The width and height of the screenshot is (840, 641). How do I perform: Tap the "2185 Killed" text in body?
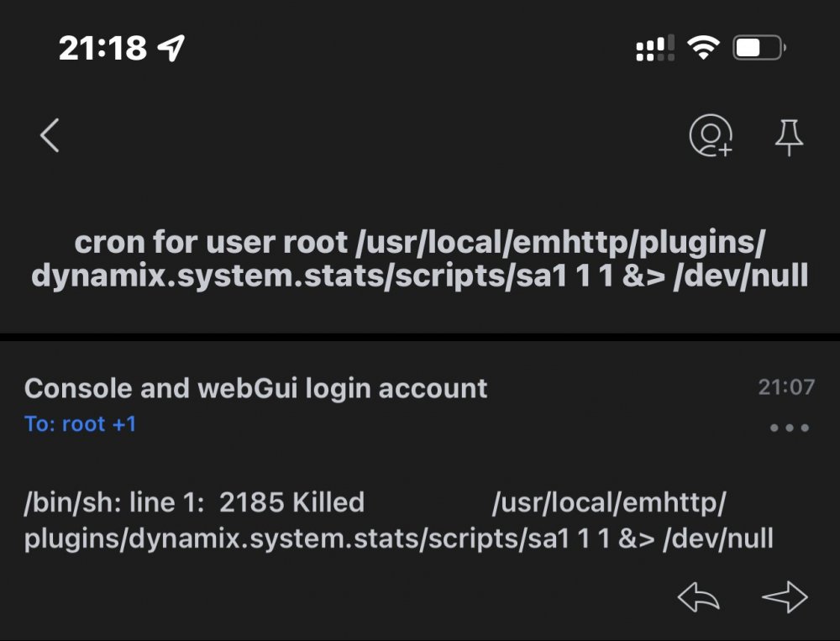click(292, 502)
